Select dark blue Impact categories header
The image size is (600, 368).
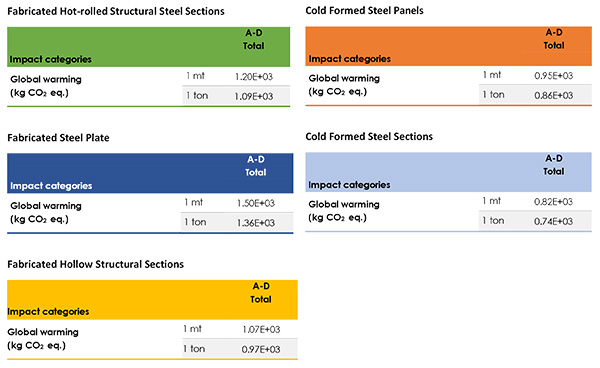pyautogui.click(x=51, y=186)
